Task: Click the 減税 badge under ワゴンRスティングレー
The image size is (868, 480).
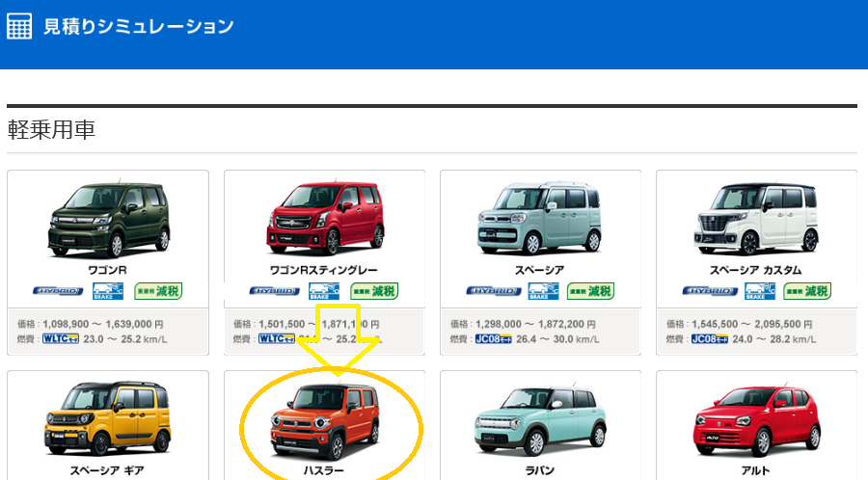Action: pos(374,291)
